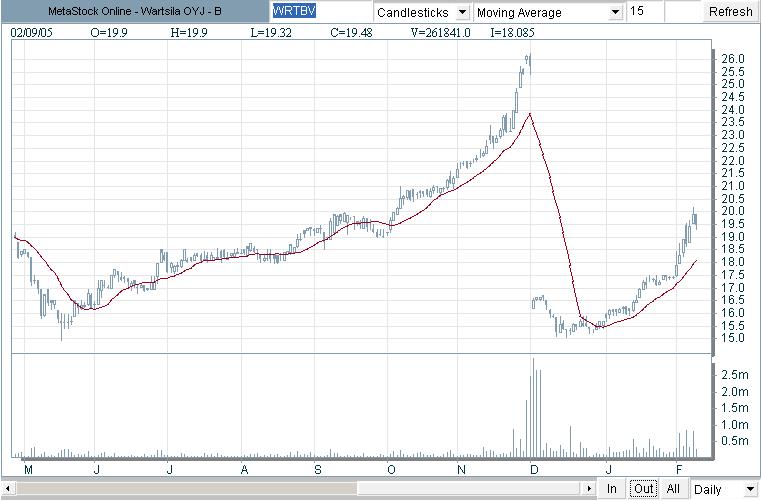The height and width of the screenshot is (501, 762).
Task: Click the horizontal scrollbar right arrow
Action: pyautogui.click(x=589, y=488)
